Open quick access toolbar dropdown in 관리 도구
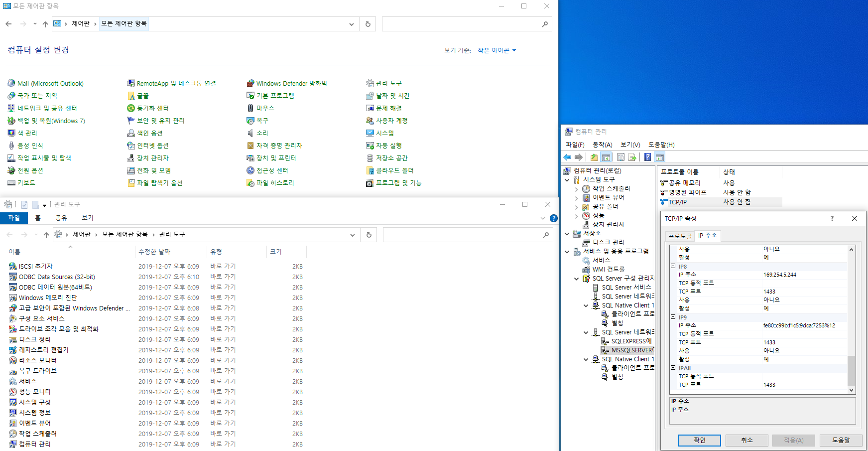Image resolution: width=868 pixels, height=451 pixels. tap(44, 205)
